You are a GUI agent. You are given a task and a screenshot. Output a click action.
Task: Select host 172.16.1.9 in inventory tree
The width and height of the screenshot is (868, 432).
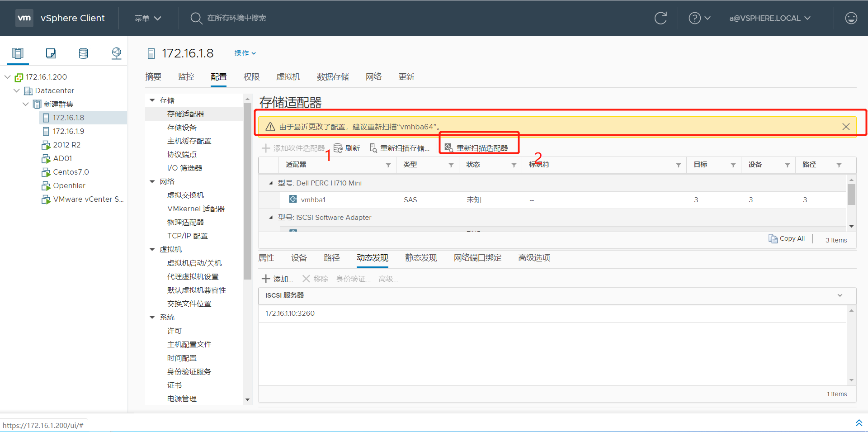(x=69, y=131)
